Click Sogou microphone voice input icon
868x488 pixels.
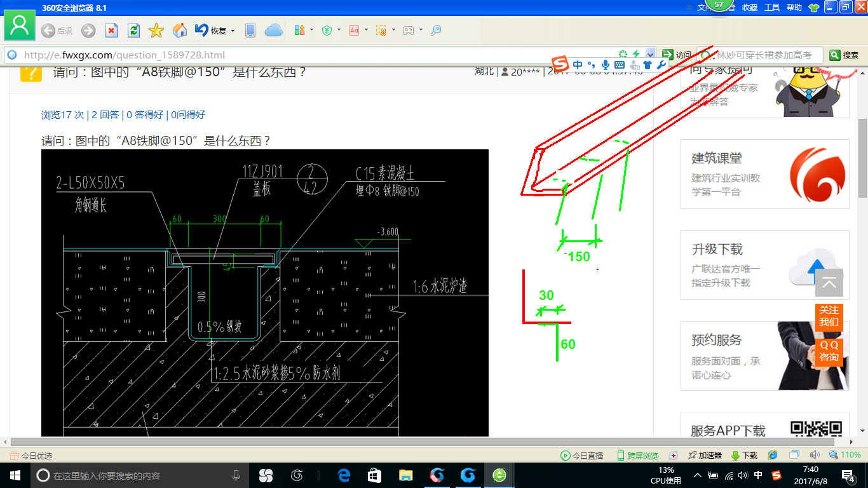coord(606,64)
